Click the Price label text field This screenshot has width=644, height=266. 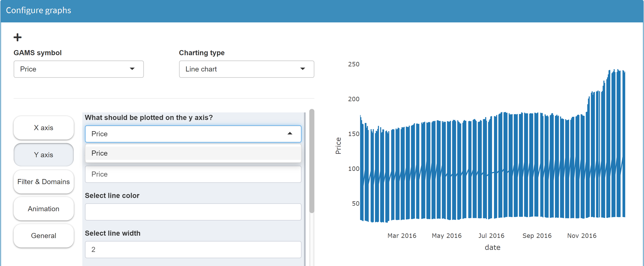pos(193,174)
